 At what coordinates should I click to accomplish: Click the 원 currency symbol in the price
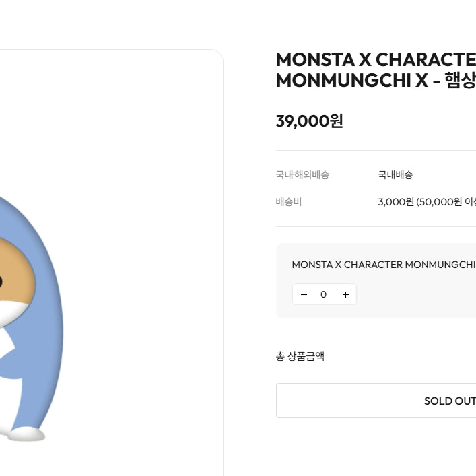point(336,121)
